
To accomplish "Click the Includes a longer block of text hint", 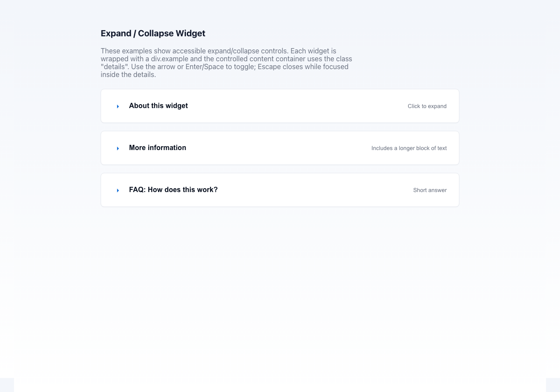I will pos(409,148).
